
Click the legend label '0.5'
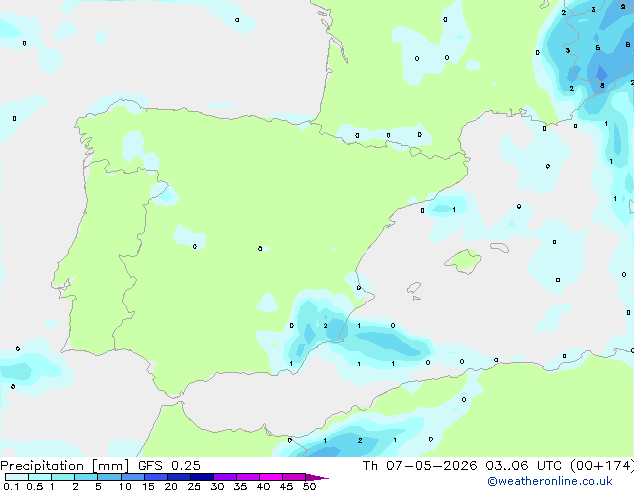pos(35,486)
